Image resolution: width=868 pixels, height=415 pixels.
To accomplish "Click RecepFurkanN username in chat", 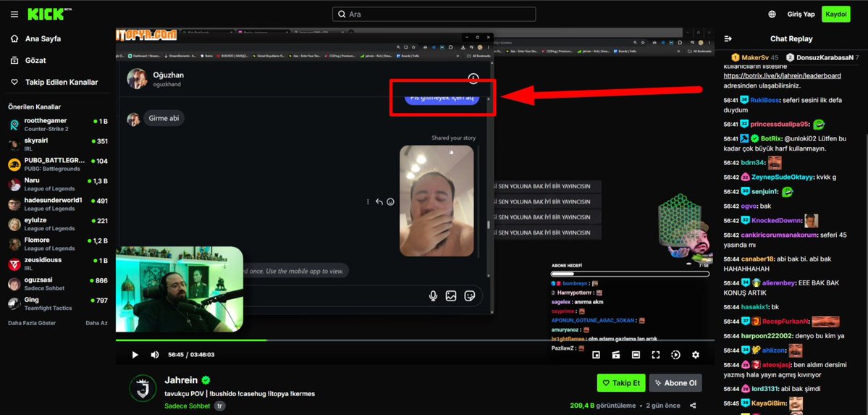I will tap(785, 322).
